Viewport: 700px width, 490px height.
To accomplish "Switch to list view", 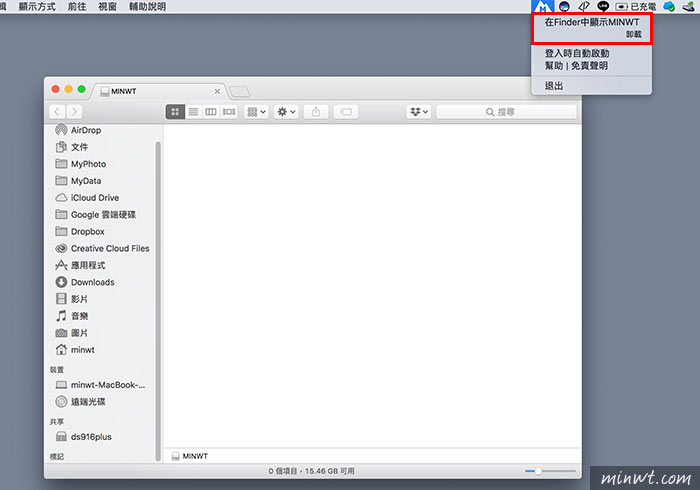I will [x=193, y=112].
